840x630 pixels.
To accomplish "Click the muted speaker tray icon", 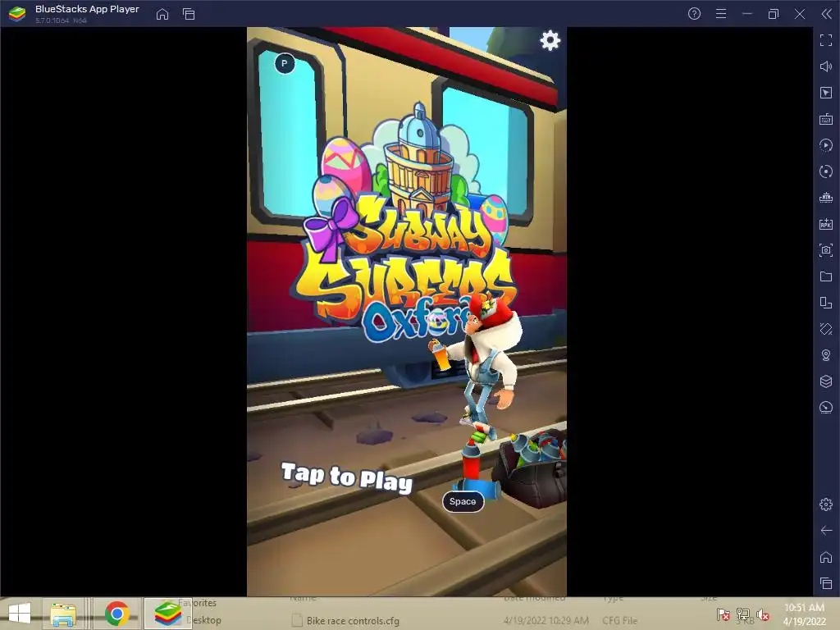I will [763, 614].
